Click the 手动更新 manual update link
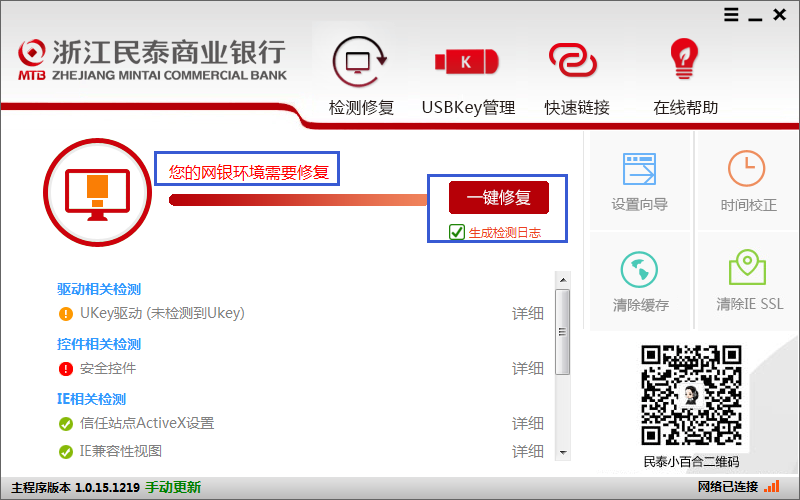 click(173, 487)
